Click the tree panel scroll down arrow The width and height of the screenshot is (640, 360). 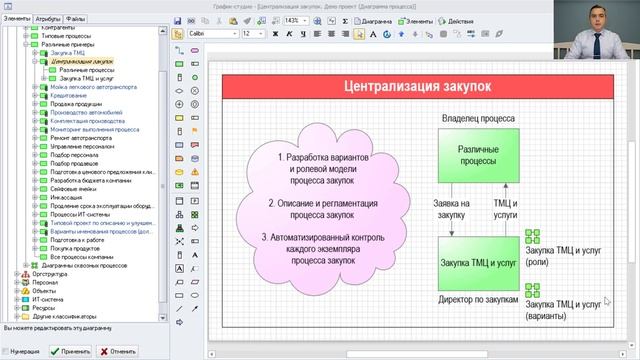(162, 318)
